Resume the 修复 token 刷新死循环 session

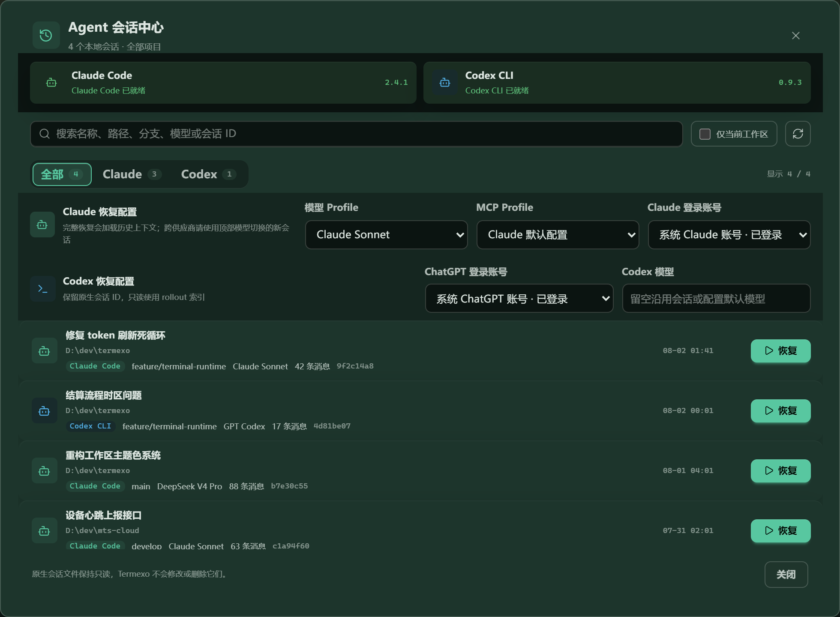(x=780, y=351)
